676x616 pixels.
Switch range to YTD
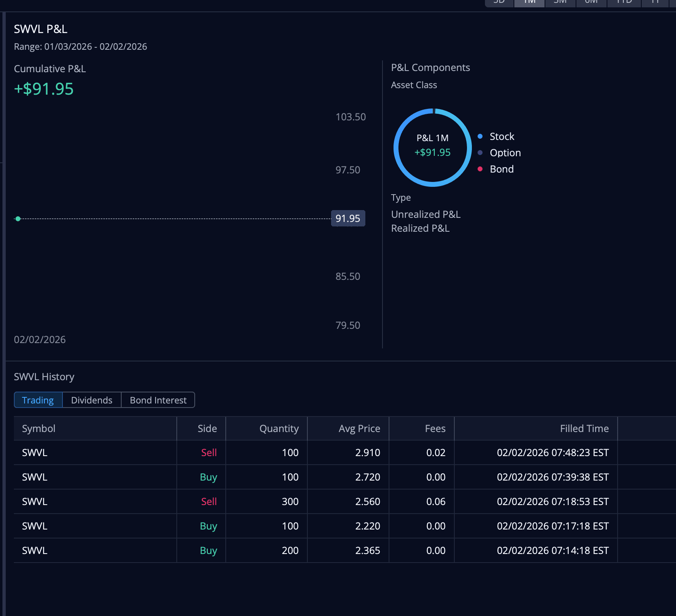click(624, 2)
